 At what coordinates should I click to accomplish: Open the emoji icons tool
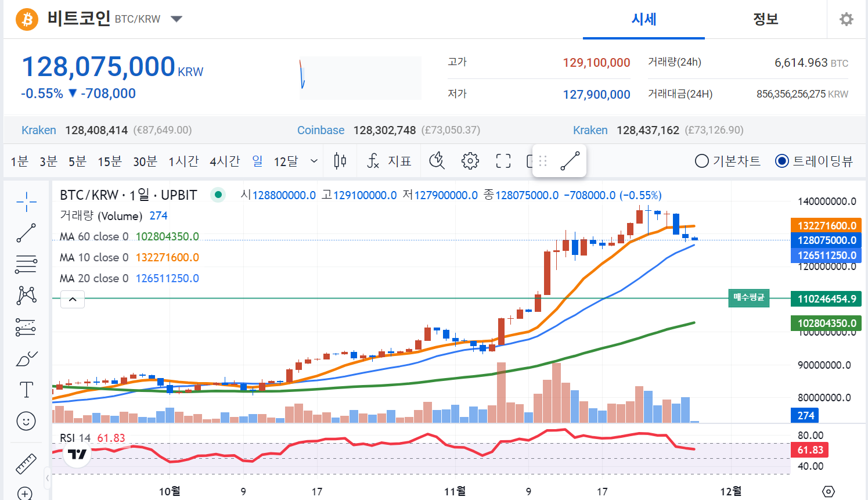pyautogui.click(x=26, y=421)
